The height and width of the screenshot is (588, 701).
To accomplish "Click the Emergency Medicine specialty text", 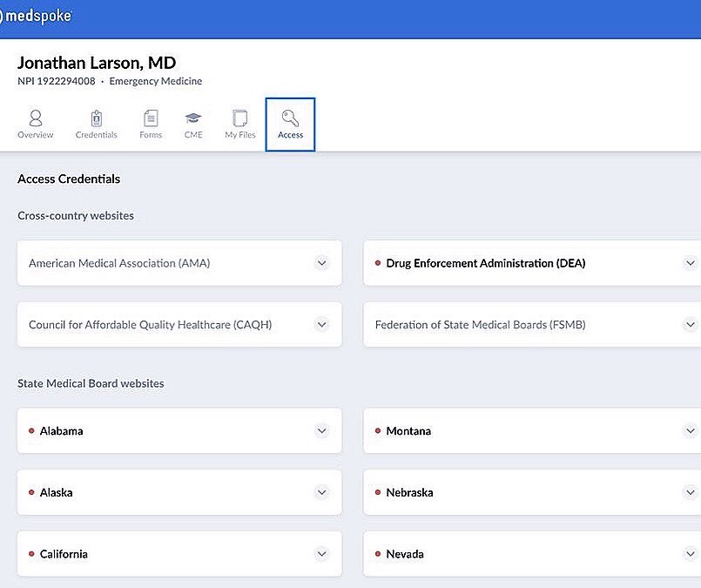I will click(x=156, y=81).
